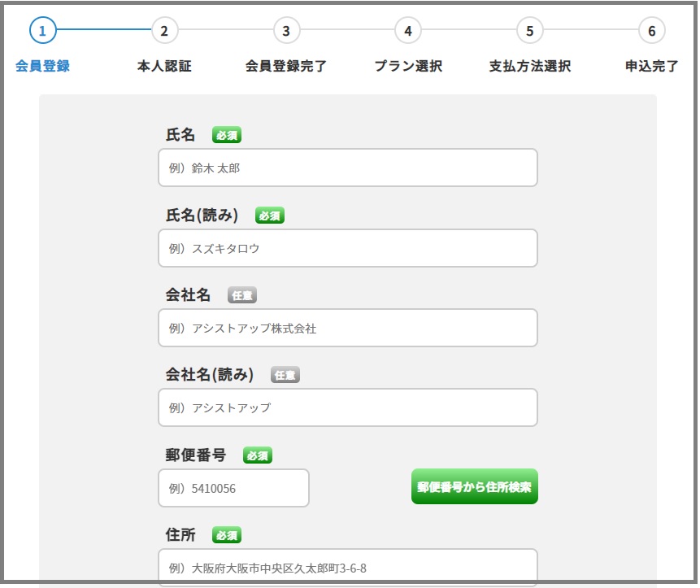The height and width of the screenshot is (588, 700).
Task: Focus the 氏名(読み) reading input field
Action: click(348, 248)
